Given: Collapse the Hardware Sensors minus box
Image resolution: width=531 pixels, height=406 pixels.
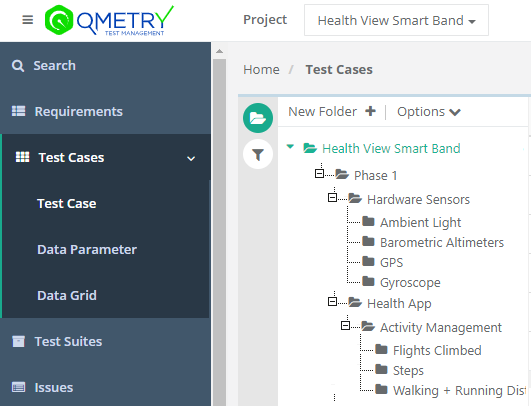Looking at the screenshot, I should click(332, 197).
